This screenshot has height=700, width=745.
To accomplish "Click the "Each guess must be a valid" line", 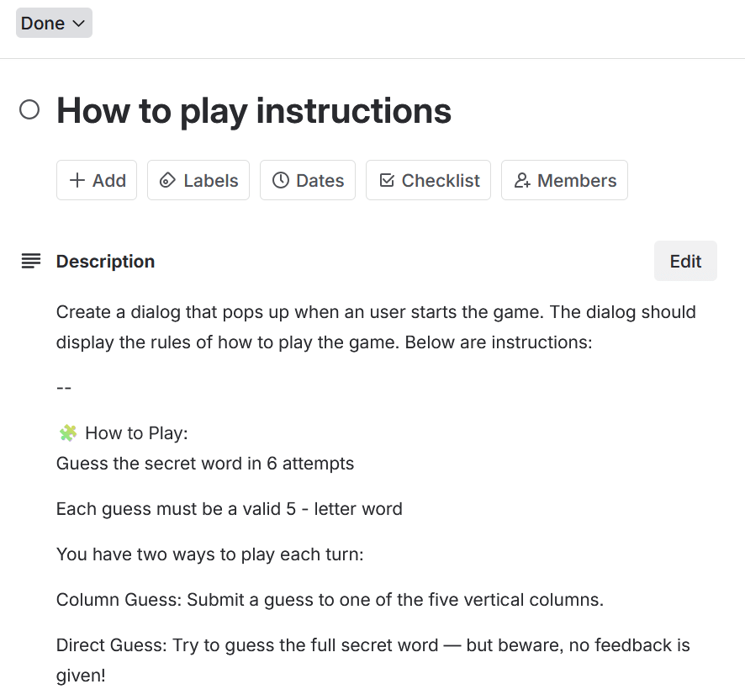I will (x=229, y=509).
